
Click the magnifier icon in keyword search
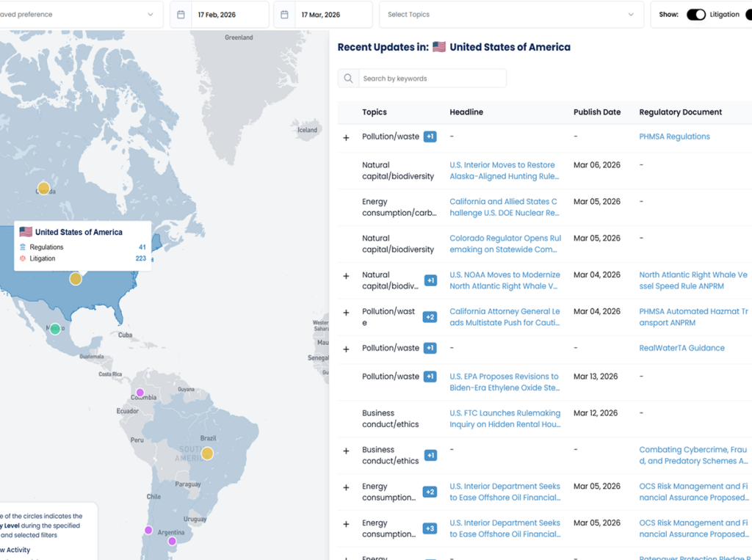[348, 79]
